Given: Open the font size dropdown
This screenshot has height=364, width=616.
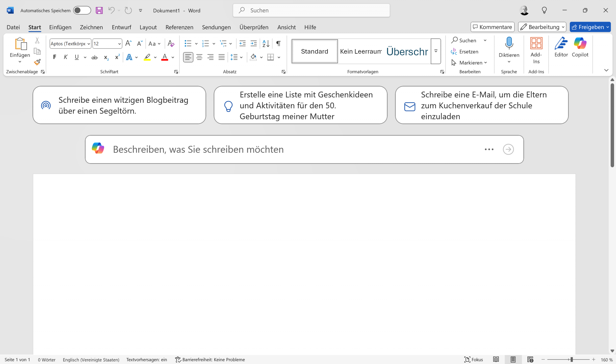Looking at the screenshot, I should pyautogui.click(x=119, y=44).
